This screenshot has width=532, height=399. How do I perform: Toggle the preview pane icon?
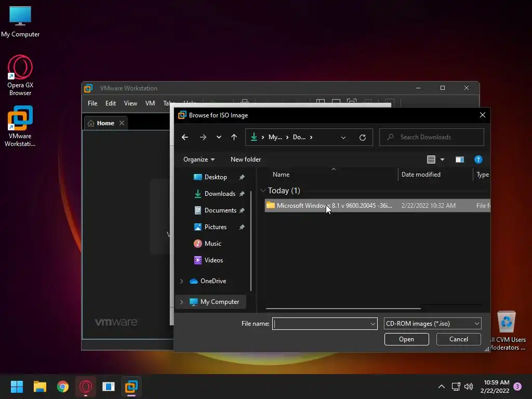pos(460,159)
